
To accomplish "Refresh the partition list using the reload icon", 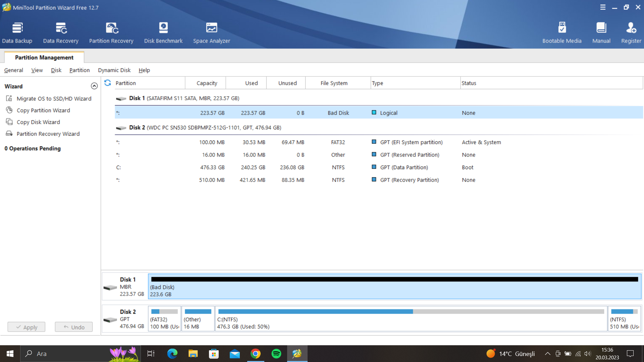I will coord(108,83).
